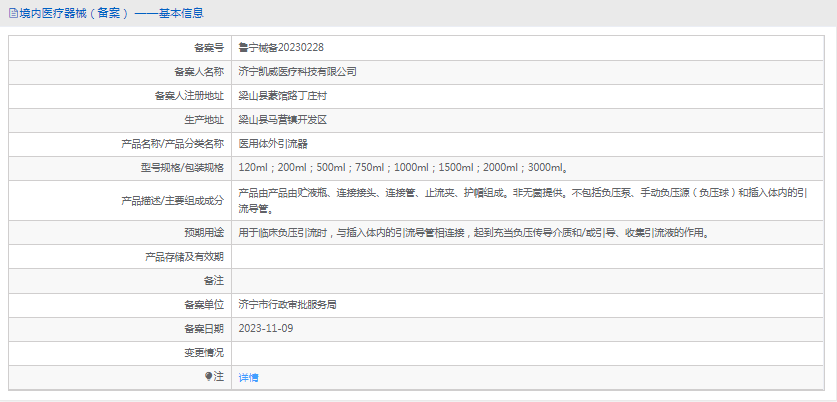Click the 产品描述/主要组成成分 label
837x402 pixels.
coord(173,201)
